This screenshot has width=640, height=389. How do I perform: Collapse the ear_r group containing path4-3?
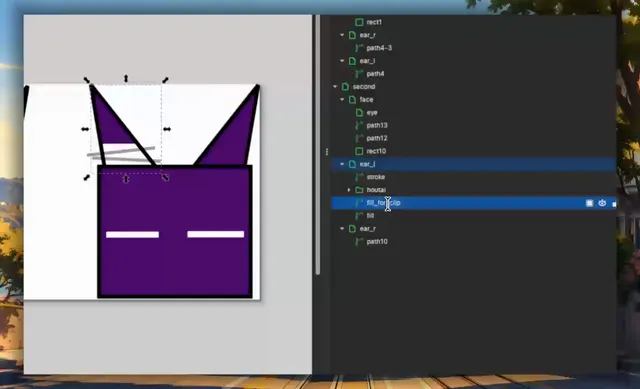click(x=342, y=35)
